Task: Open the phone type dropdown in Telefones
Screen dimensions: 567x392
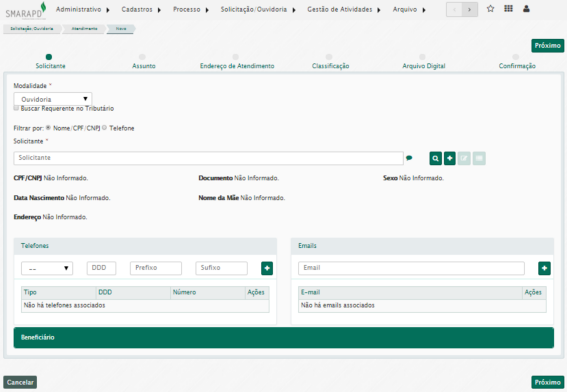Action: [47, 268]
